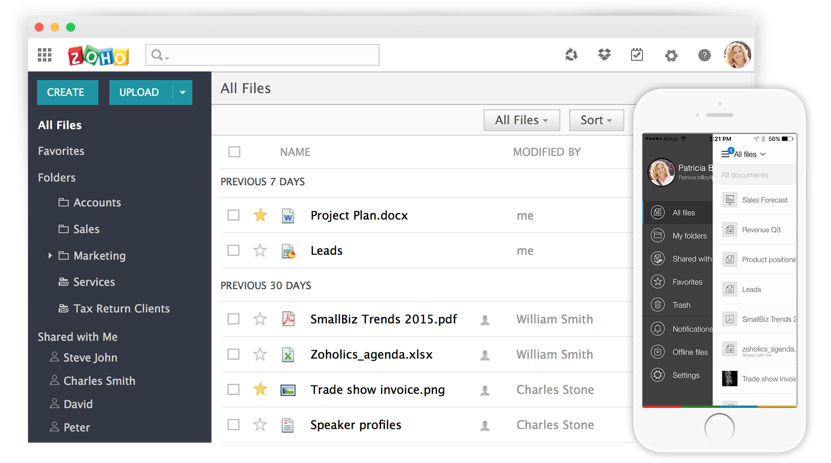Image resolution: width=831 pixels, height=463 pixels.
Task: Click shared-user icon beside SmallBiz Trends 2015.pdf
Action: [485, 320]
